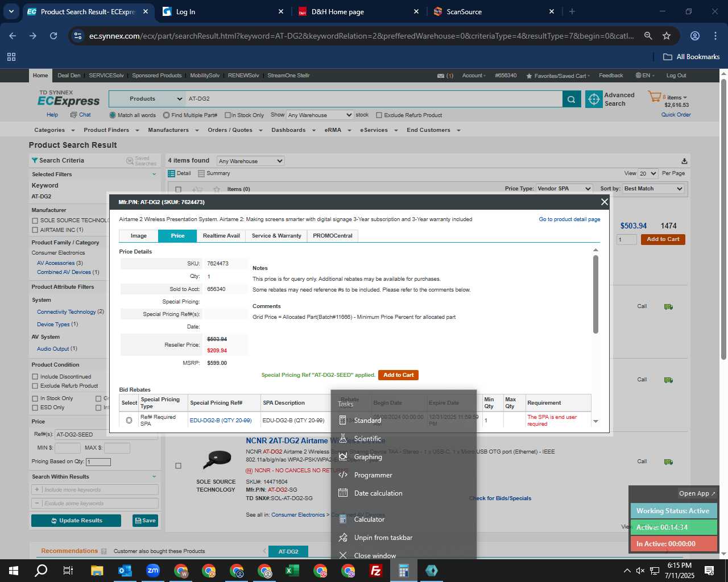Click the Ref#(s) input field
Viewport: 728px width, 582px height.
106,435
